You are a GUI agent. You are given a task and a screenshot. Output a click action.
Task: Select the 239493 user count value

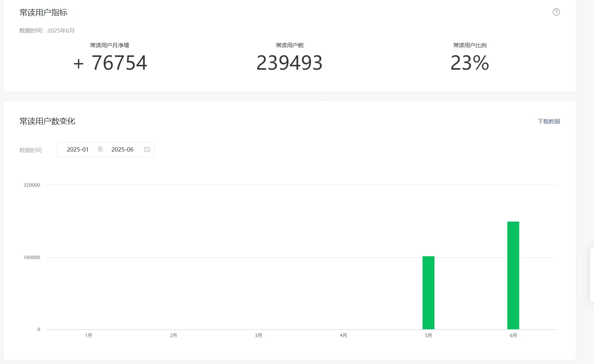click(290, 63)
